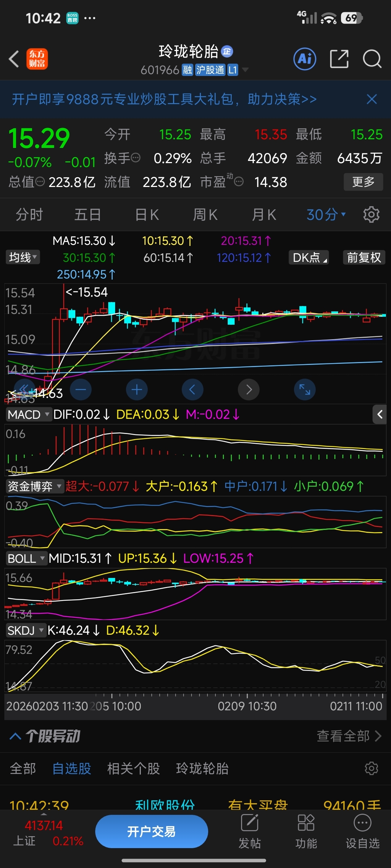
Task: Tap the MID:15.31 BOLL value
Action: [80, 558]
